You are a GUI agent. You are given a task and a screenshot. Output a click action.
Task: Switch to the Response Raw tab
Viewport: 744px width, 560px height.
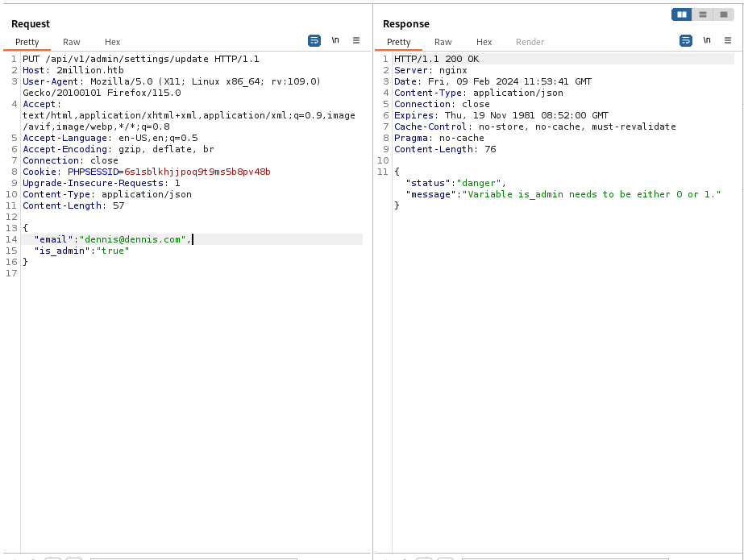click(443, 42)
